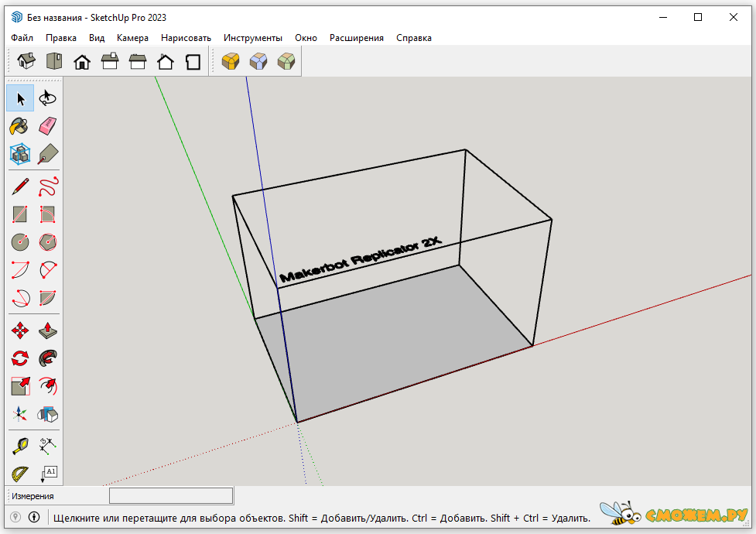Image resolution: width=756 pixels, height=534 pixels.
Task: Choose the Follow Me tool
Action: point(47,358)
